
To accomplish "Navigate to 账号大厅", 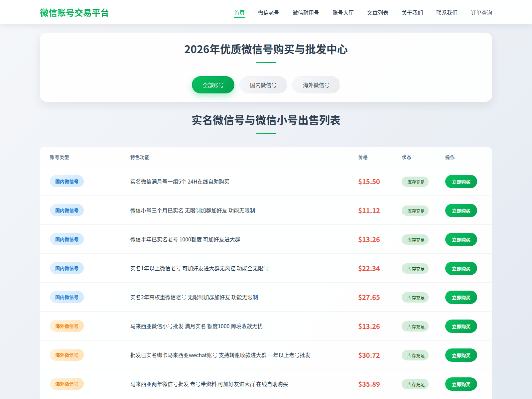I will click(x=343, y=13).
